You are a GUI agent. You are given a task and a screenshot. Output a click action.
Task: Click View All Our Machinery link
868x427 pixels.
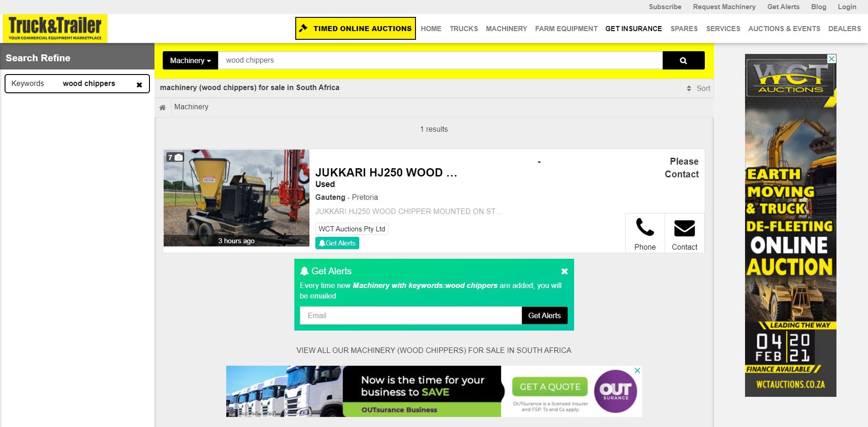point(434,350)
